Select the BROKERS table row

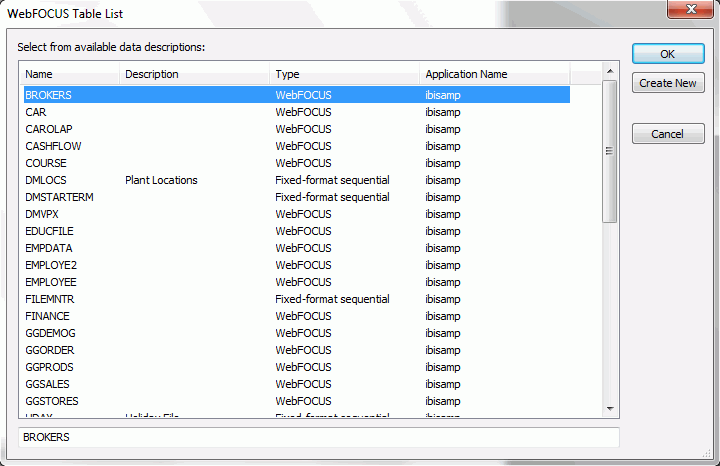(x=297, y=95)
